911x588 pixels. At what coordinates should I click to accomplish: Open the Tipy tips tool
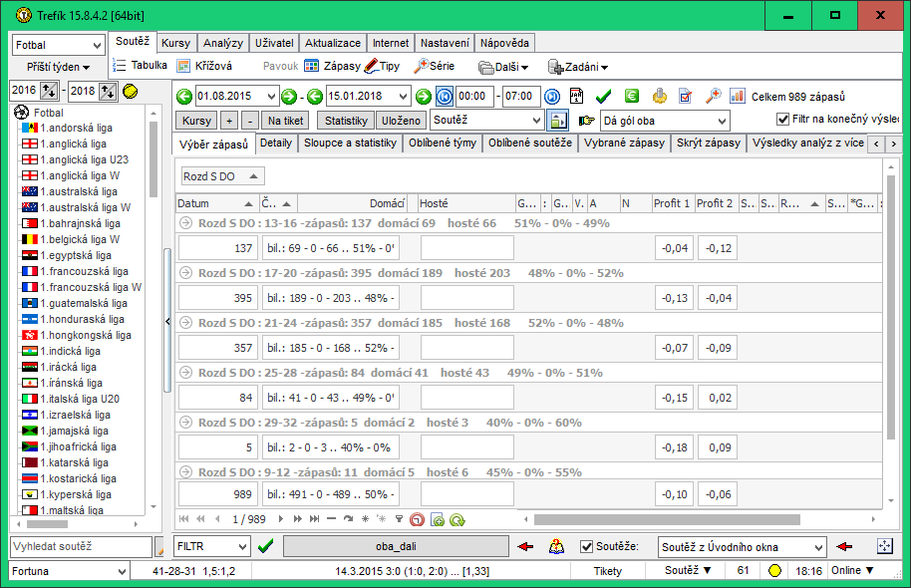point(383,66)
